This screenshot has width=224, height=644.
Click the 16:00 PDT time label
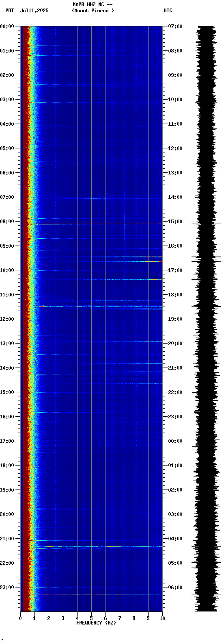[x=7, y=417]
